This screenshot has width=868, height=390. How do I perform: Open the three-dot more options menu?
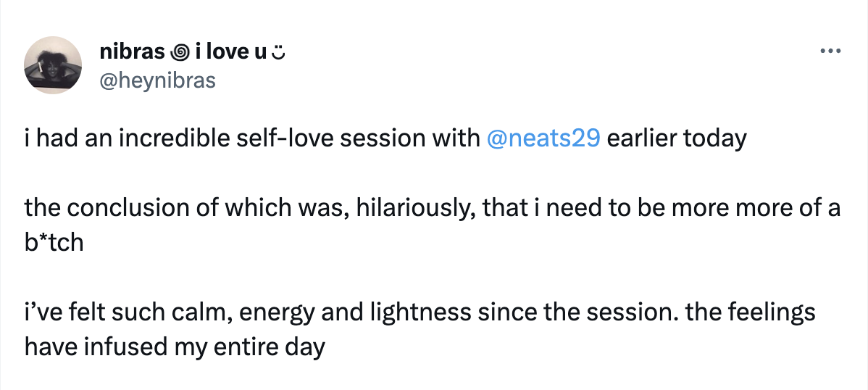(830, 51)
